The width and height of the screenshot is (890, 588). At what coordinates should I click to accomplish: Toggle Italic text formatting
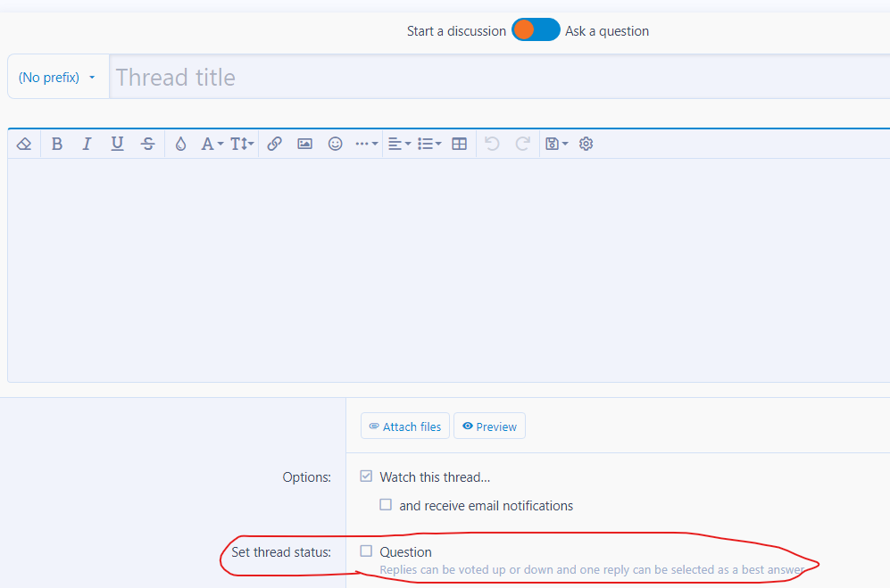(87, 145)
